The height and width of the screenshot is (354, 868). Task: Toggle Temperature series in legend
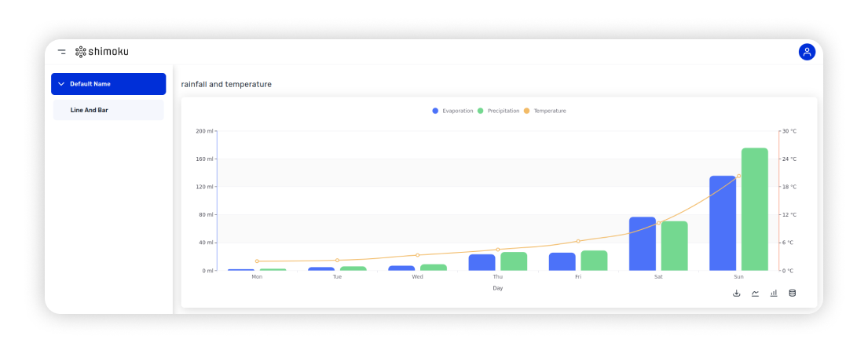[x=544, y=111]
